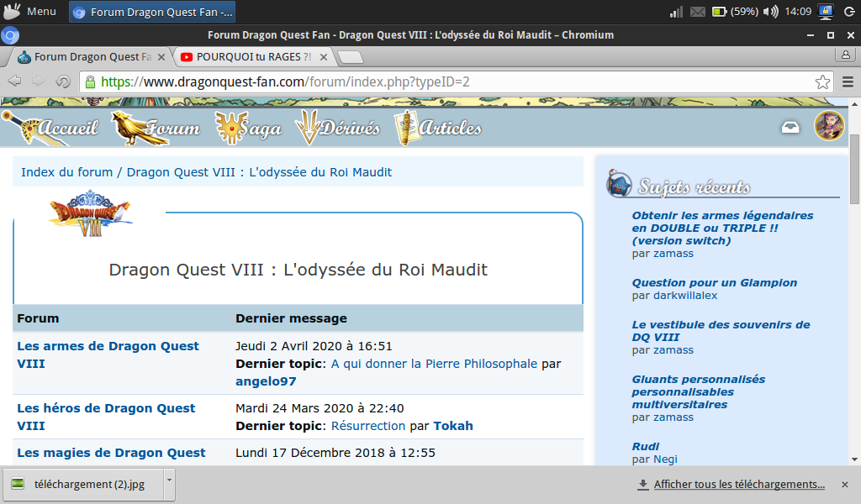Go forward with the browser forward arrow
Screen dimensions: 861x504
coord(38,81)
